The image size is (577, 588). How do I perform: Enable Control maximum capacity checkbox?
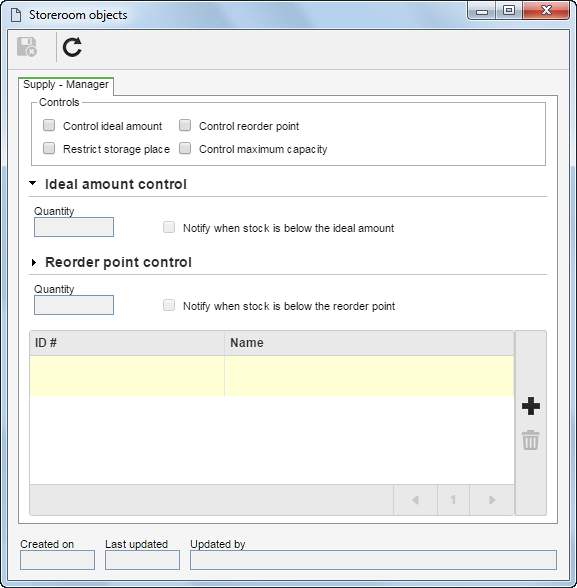pos(185,148)
